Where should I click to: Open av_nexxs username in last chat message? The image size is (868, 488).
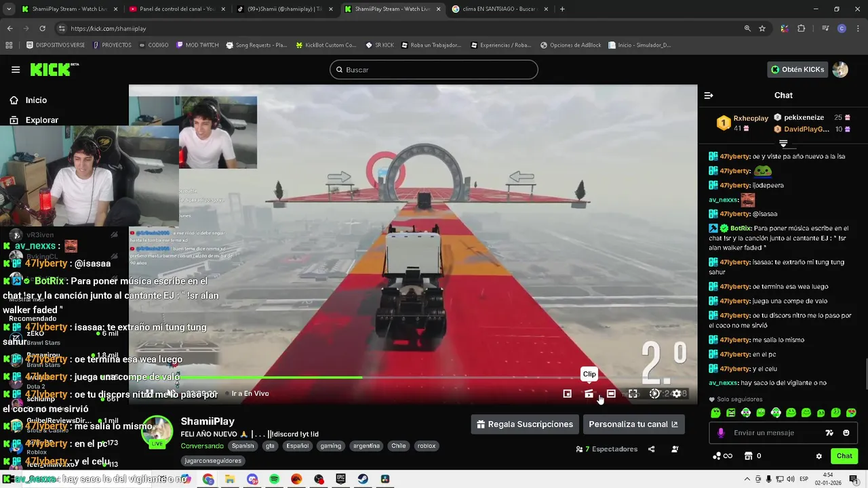[724, 383]
